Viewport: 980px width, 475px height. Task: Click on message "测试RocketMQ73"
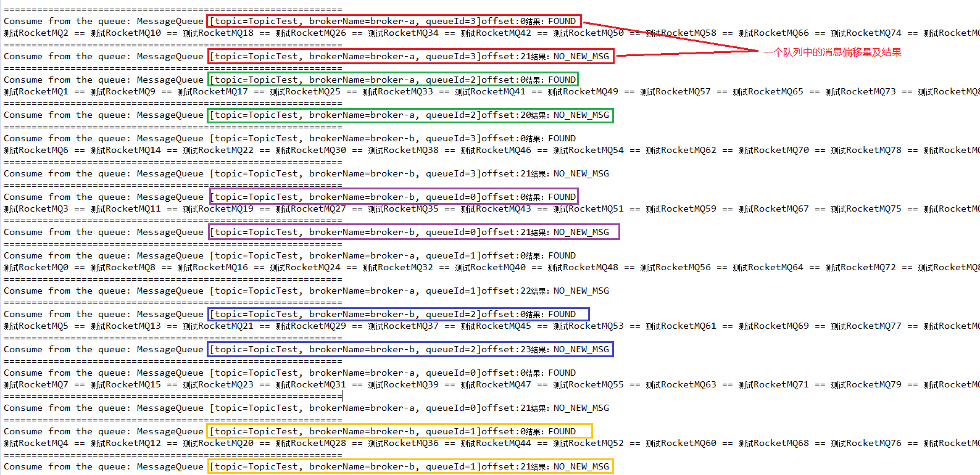point(861,91)
